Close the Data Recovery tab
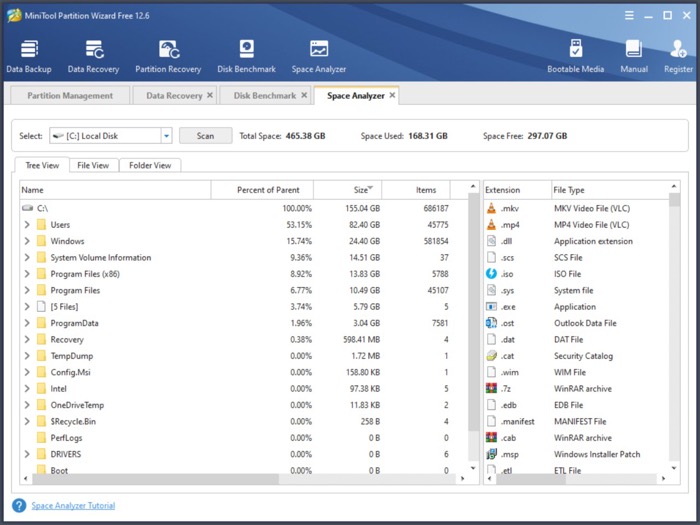Screen dimensions: 700x525 [x=210, y=95]
